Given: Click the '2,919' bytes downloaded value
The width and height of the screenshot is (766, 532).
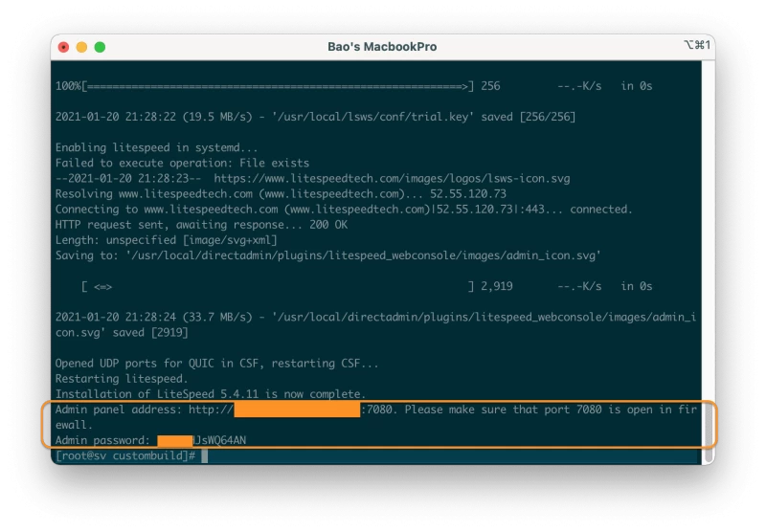Looking at the screenshot, I should tap(497, 286).
